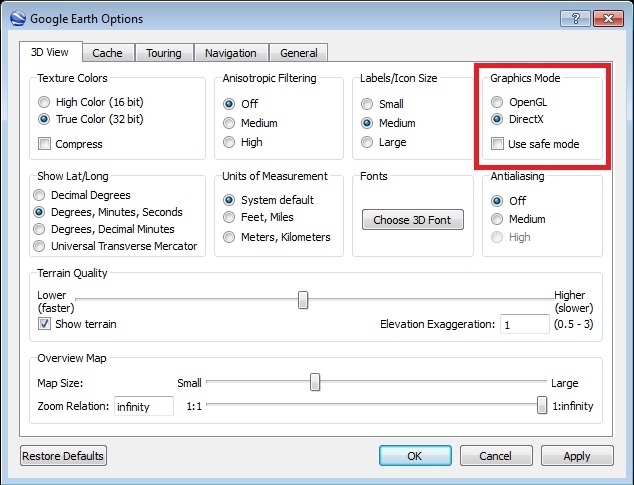Choose OpenGL graphics mode
The image size is (634, 485).
(x=498, y=102)
